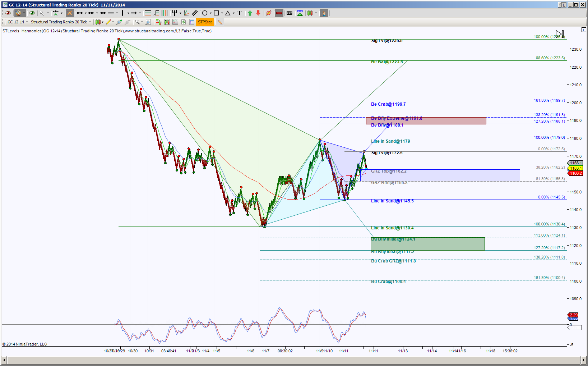Select the Fibonacci retracement F tool
The width and height of the screenshot is (588, 366).
[156, 13]
